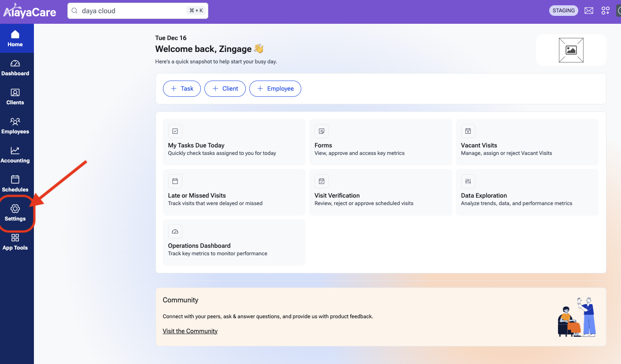The height and width of the screenshot is (364, 621).
Task: Open Visit Verification card title
Action: tap(337, 195)
